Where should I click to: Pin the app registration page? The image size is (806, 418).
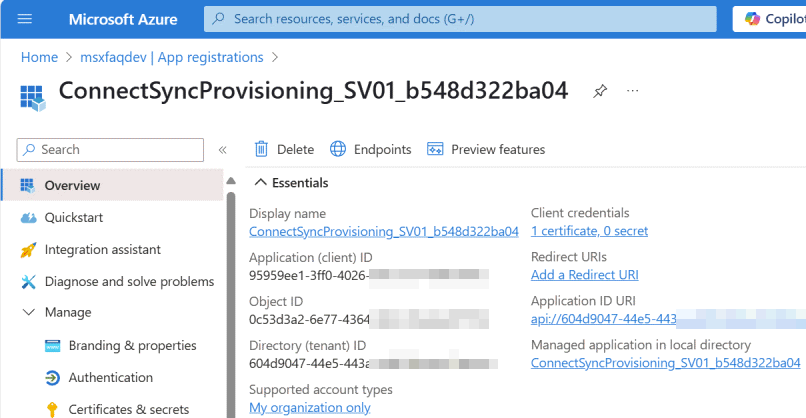600,92
